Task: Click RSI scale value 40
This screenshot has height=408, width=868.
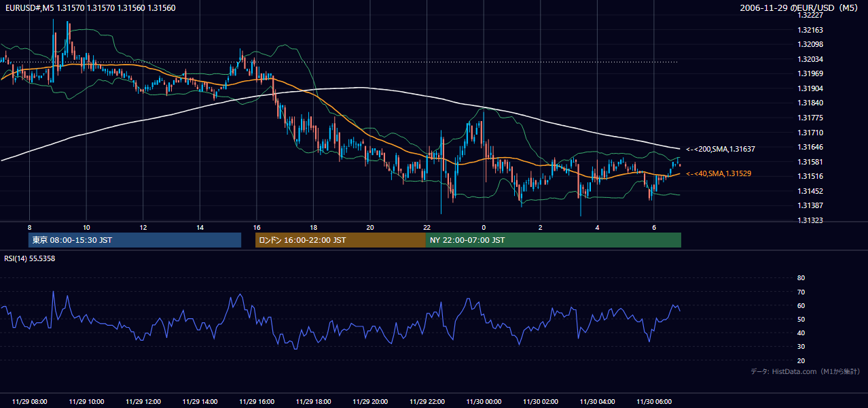Action: tap(801, 333)
